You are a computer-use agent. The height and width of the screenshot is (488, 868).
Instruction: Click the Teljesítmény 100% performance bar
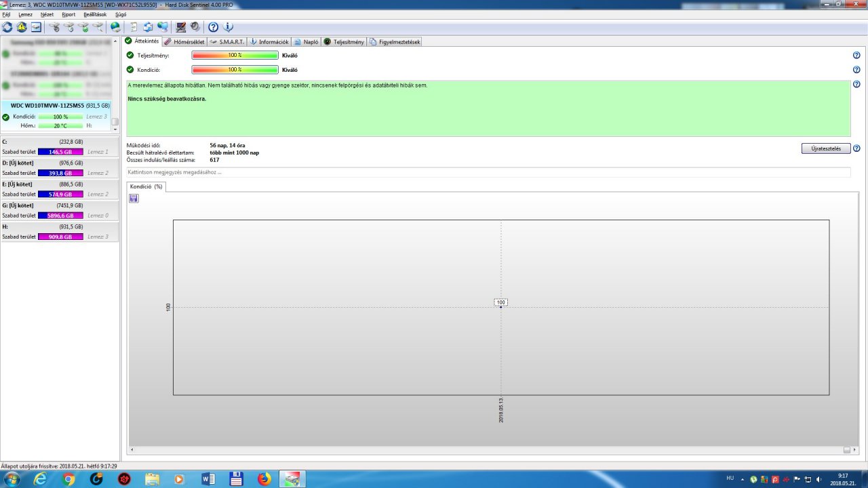[235, 56]
